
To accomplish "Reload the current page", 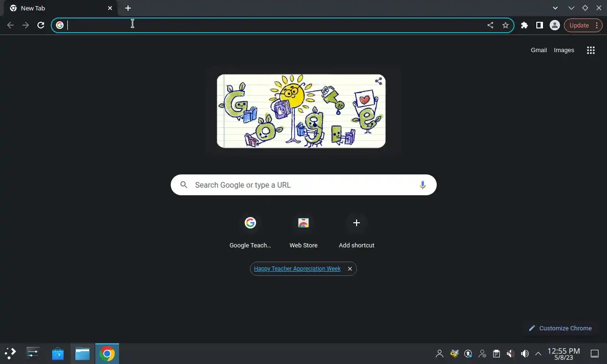I will point(41,25).
